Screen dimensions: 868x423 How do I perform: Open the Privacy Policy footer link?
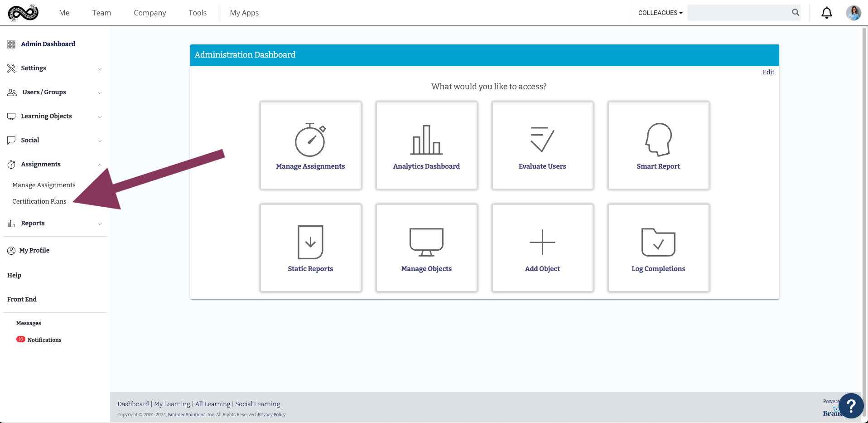click(x=272, y=414)
